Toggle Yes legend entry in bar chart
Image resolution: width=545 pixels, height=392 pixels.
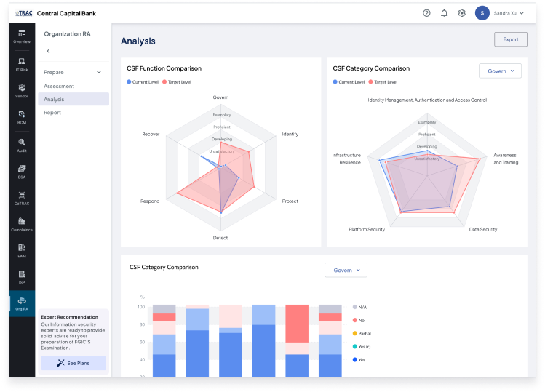[359, 360]
